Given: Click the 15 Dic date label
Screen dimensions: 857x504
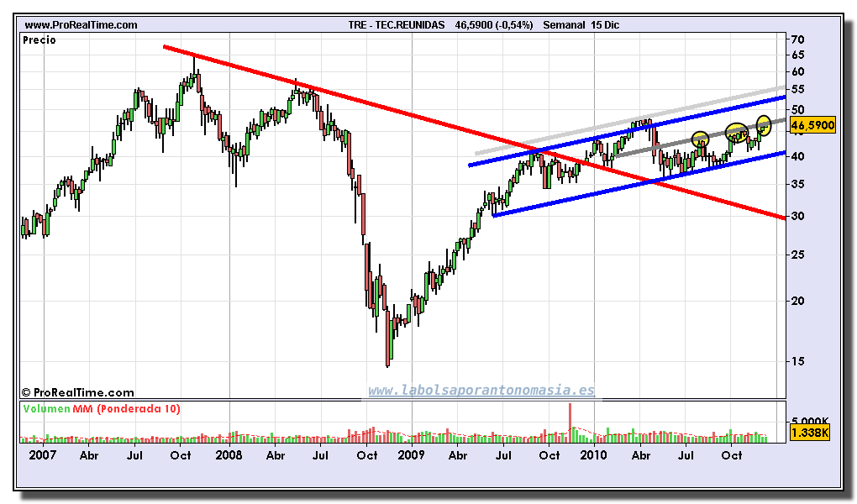Looking at the screenshot, I should click(x=604, y=25).
